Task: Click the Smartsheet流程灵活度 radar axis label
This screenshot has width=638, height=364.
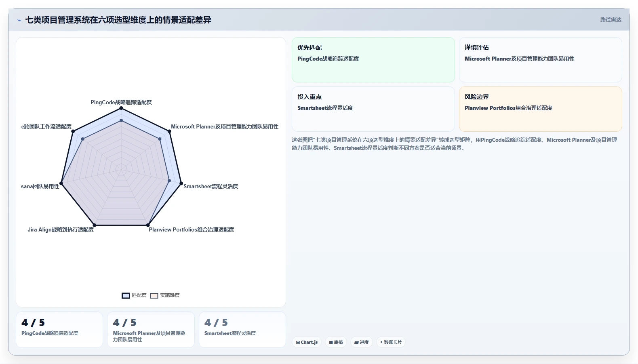Action: tap(211, 186)
